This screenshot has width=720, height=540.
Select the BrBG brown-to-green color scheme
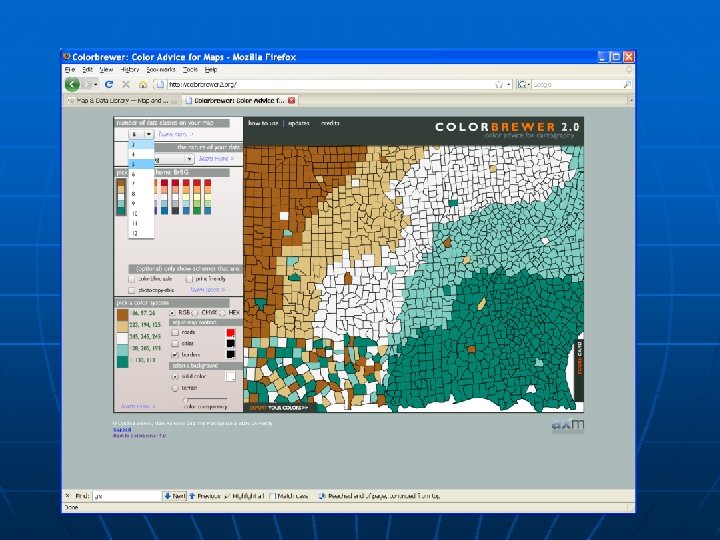(x=121, y=197)
